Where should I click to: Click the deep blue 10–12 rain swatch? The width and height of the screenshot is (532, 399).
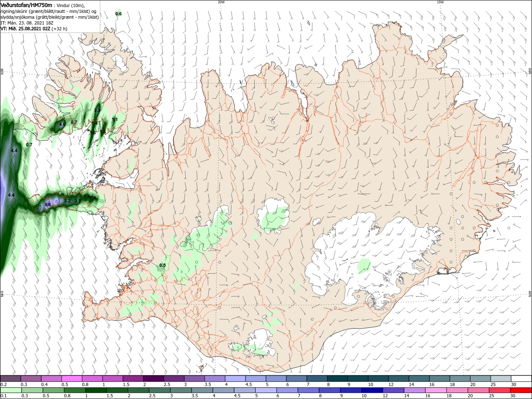click(371, 390)
